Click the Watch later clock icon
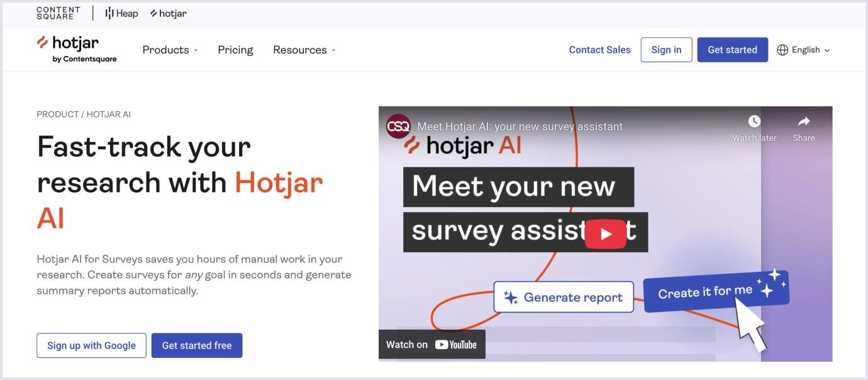 coord(754,120)
